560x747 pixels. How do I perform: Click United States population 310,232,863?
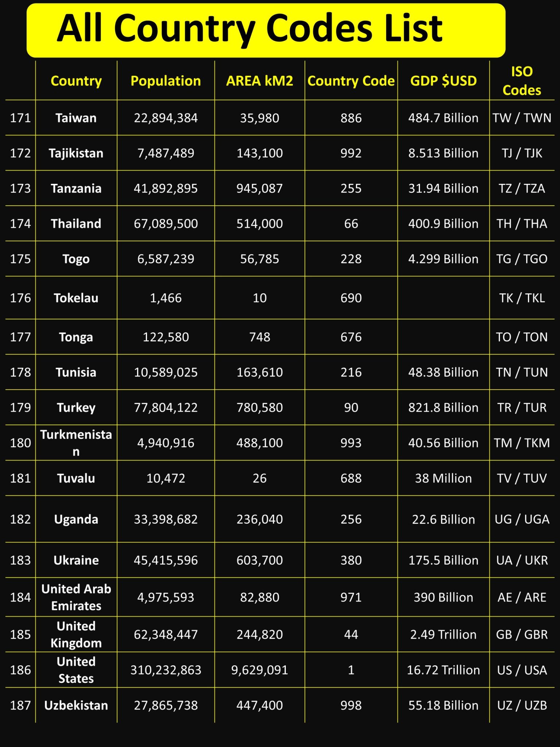[x=166, y=670]
